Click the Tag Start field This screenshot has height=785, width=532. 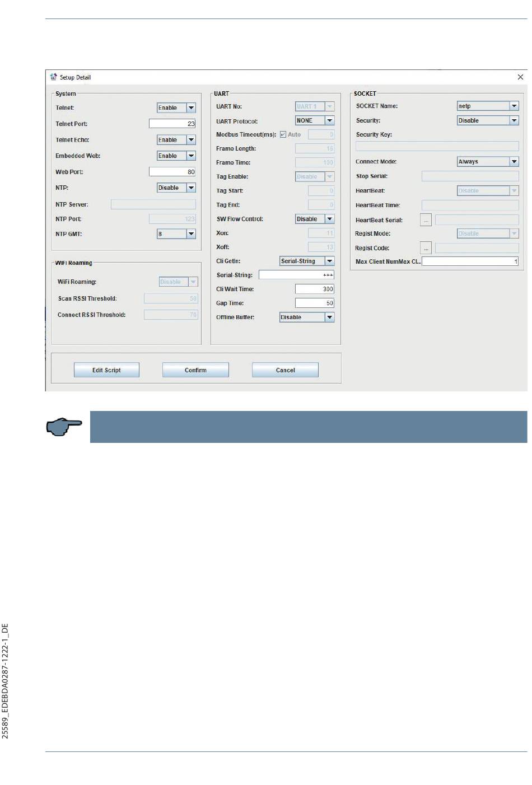[x=321, y=190]
